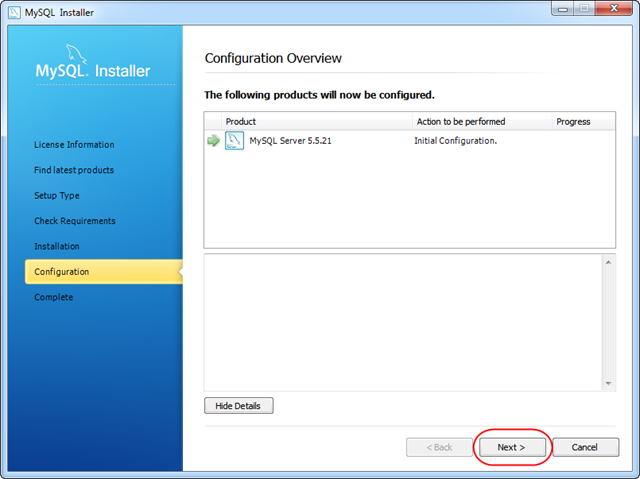
Task: Select the Installation step
Action: [x=57, y=246]
